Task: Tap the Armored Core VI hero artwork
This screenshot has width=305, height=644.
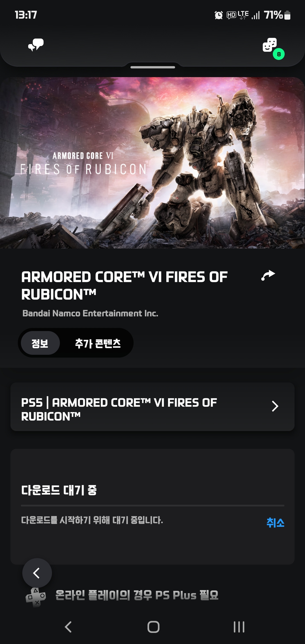Action: [x=152, y=163]
